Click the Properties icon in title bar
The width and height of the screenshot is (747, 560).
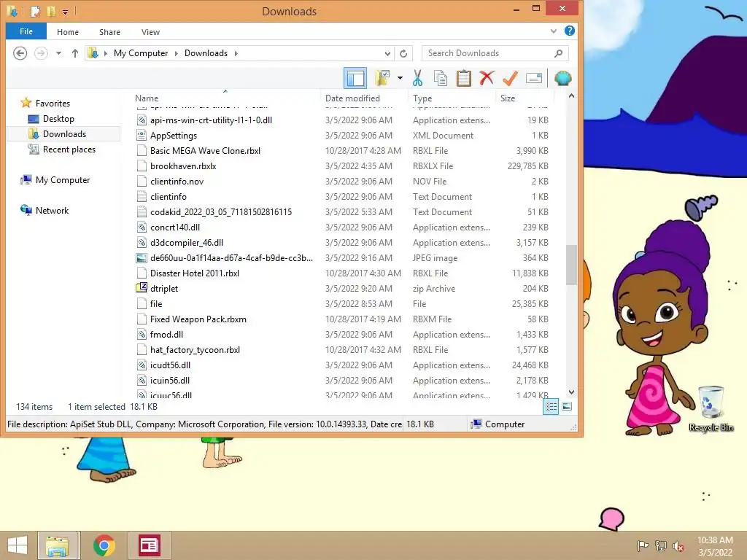(x=35, y=11)
